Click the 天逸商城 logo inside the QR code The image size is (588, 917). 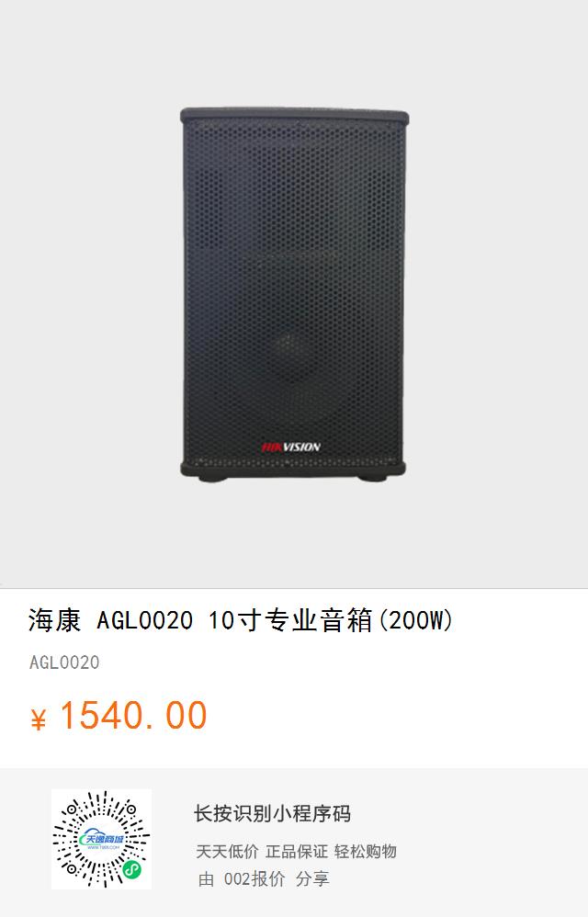pos(101,840)
